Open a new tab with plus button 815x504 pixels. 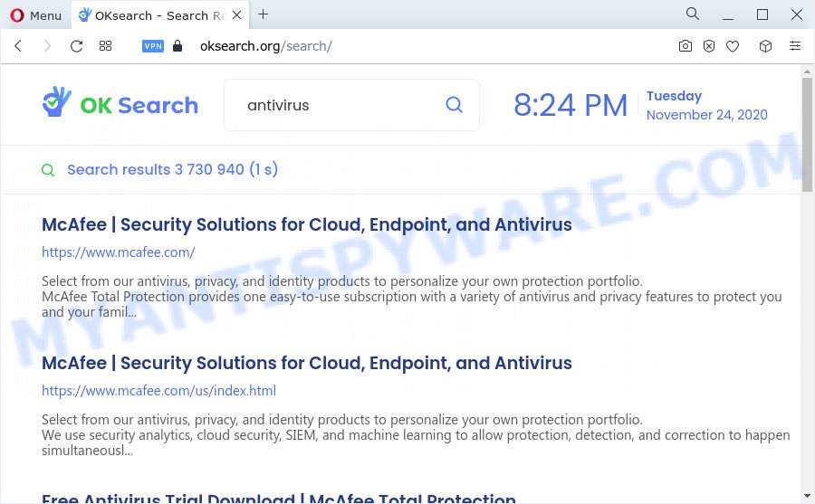[263, 14]
